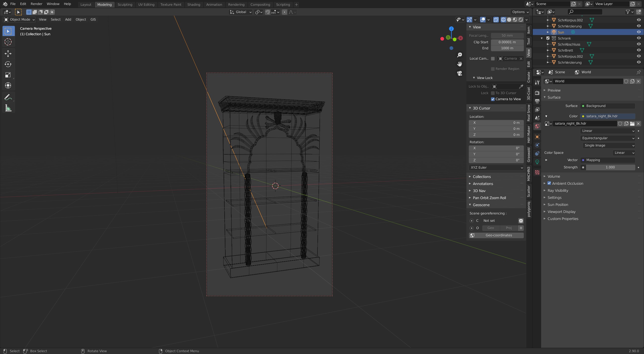
Task: Toggle camera view icon in viewport
Action: pos(460,73)
